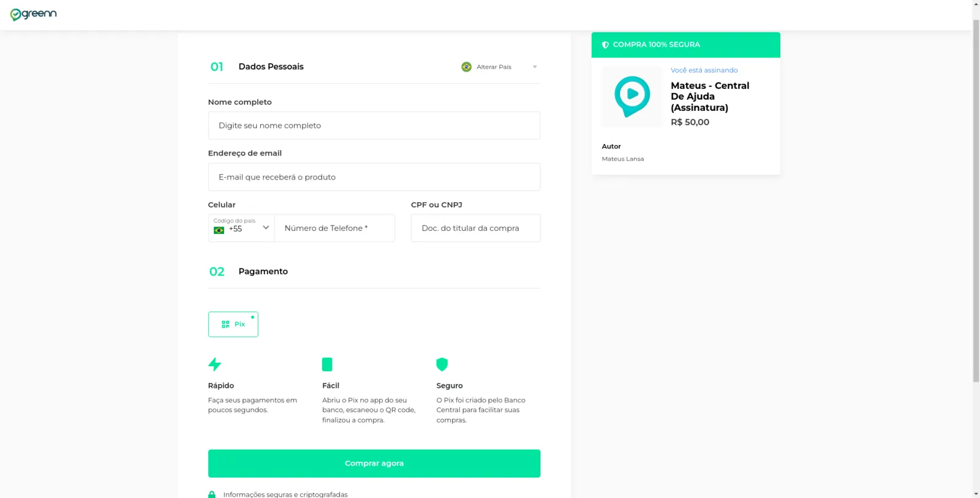Image resolution: width=980 pixels, height=498 pixels.
Task: Select the CPF ou CNPJ document field
Action: point(475,228)
